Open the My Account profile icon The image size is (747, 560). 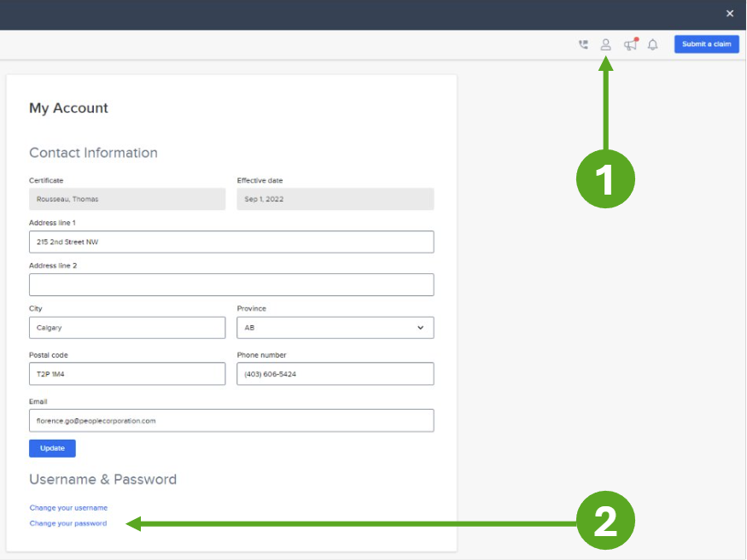pos(605,44)
